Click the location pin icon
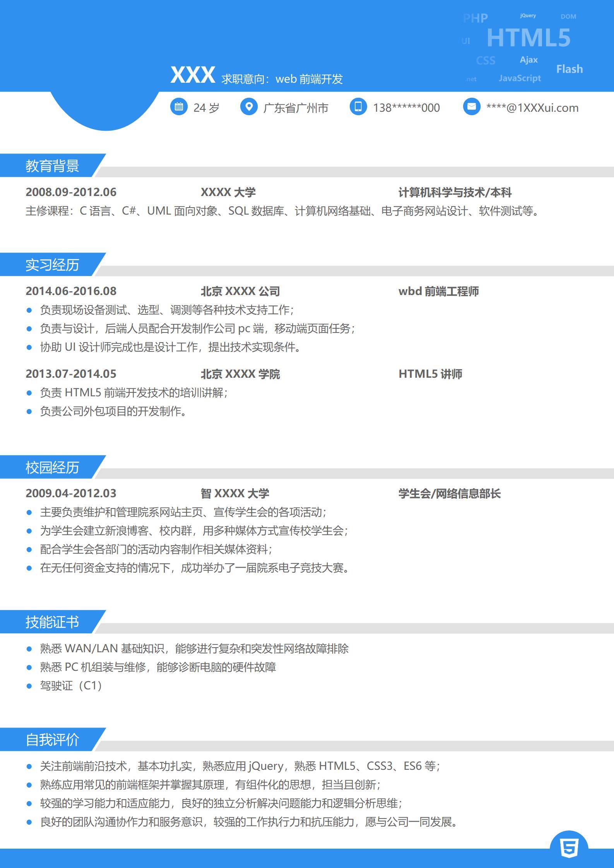The image size is (614, 868). [249, 107]
